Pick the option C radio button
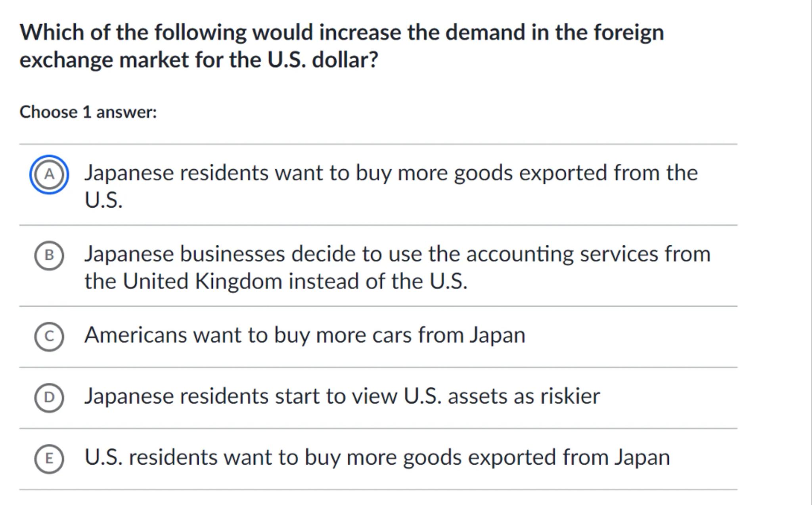Viewport: 812px width, 505px height. coord(49,336)
